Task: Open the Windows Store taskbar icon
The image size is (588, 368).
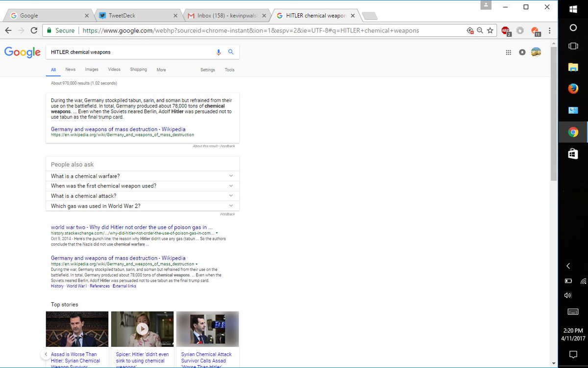Action: pyautogui.click(x=573, y=154)
